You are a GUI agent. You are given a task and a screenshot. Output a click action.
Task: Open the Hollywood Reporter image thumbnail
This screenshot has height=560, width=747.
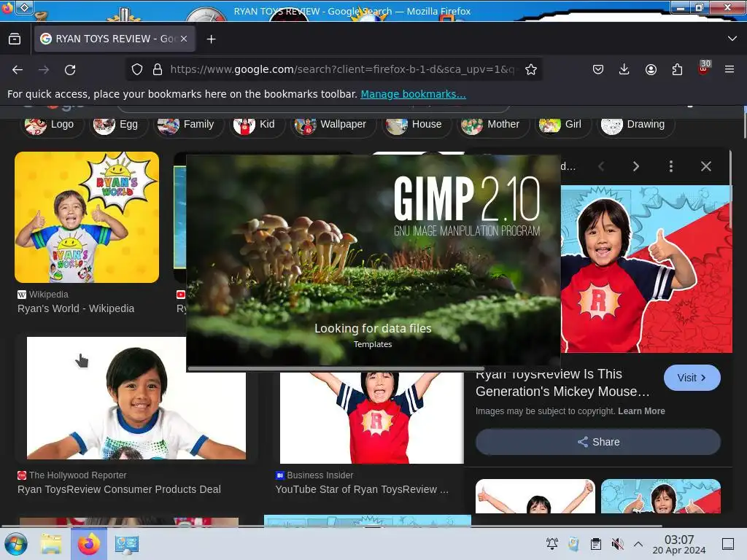[x=136, y=398]
